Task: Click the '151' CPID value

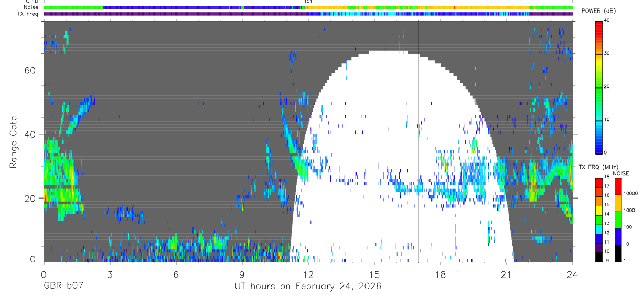Action: (308, 2)
